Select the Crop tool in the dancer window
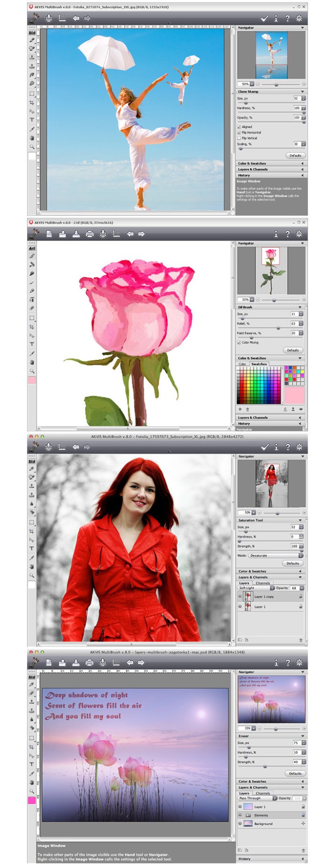The height and width of the screenshot is (868, 335). click(x=32, y=103)
